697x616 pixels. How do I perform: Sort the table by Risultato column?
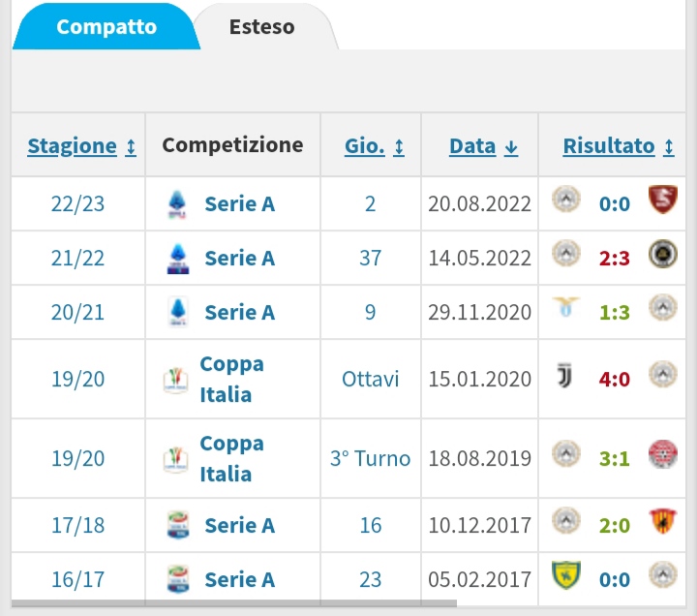tap(618, 146)
